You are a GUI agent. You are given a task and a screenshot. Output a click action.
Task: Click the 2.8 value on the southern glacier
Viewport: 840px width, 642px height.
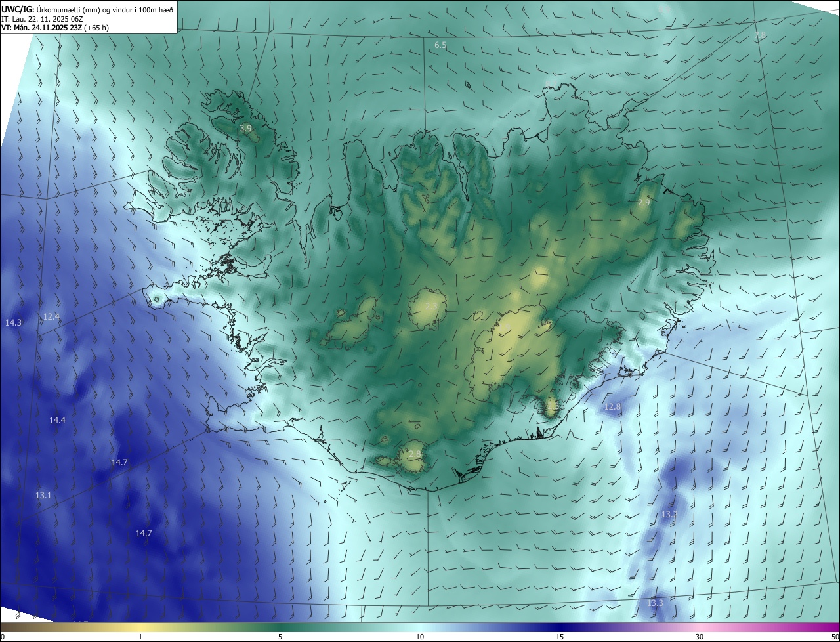pos(415,454)
